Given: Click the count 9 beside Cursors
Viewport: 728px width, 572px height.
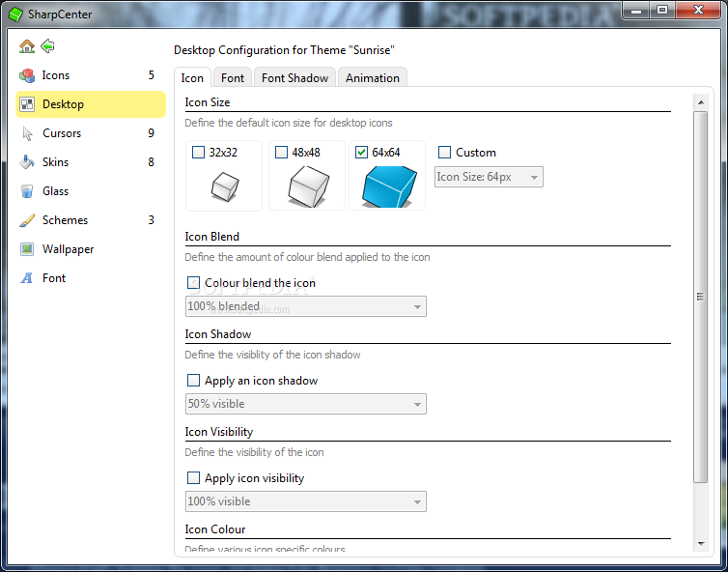Looking at the screenshot, I should click(x=152, y=133).
